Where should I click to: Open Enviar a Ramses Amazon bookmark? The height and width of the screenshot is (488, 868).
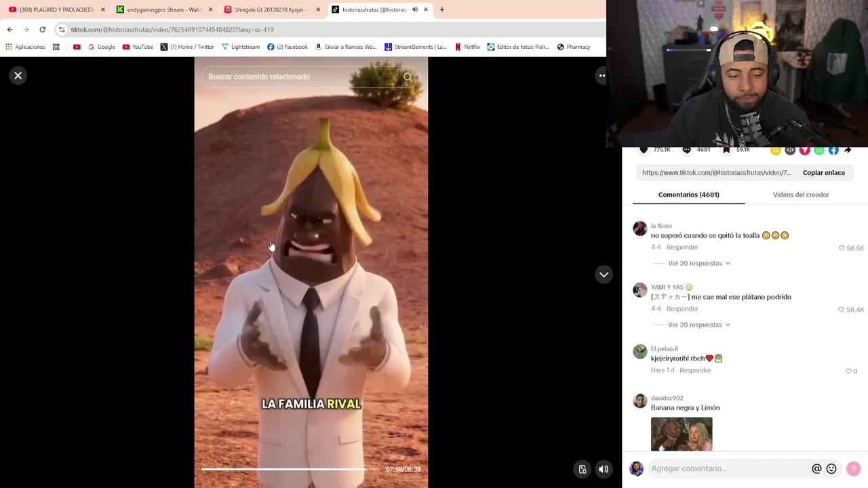(346, 47)
